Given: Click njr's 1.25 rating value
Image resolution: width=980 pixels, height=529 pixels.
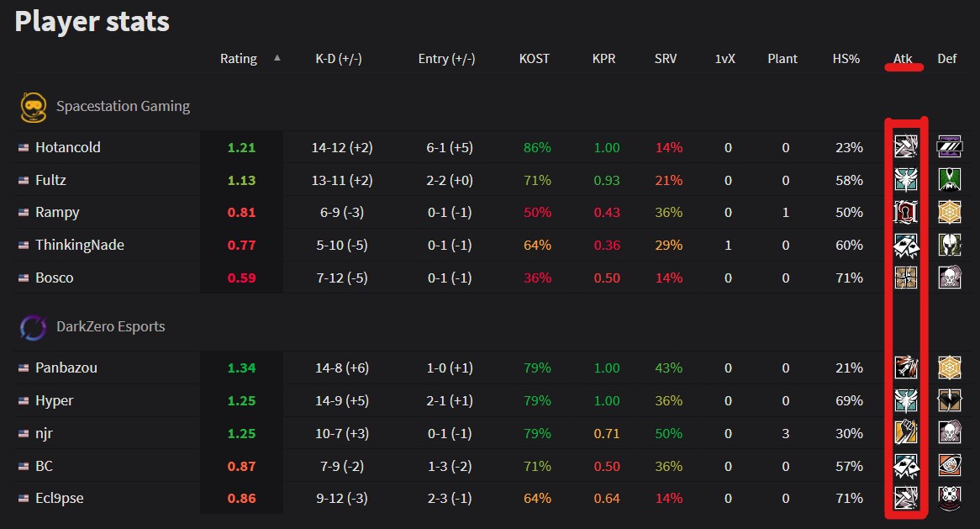Looking at the screenshot, I should tap(241, 433).
